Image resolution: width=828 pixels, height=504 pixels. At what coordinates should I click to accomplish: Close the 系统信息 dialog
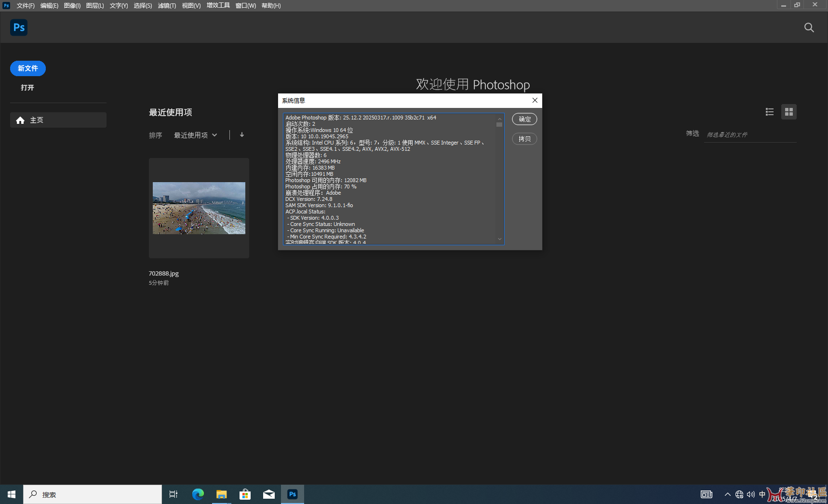click(535, 100)
